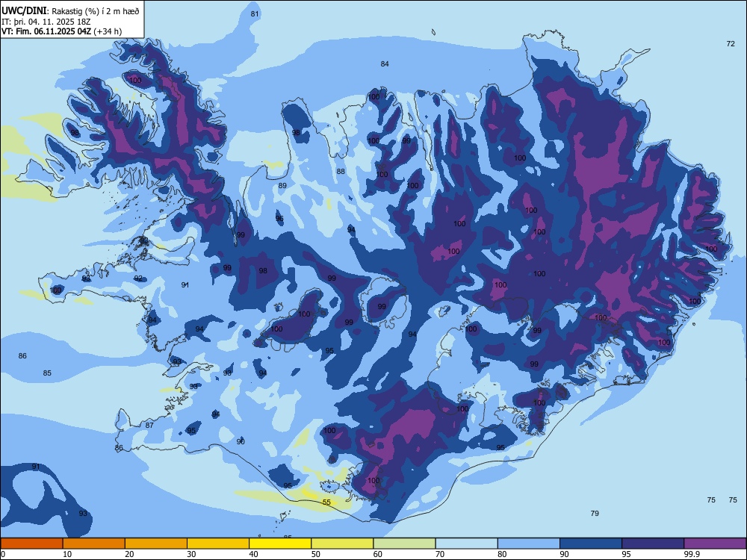Click the light green 60–70 legend swatch

(404, 544)
